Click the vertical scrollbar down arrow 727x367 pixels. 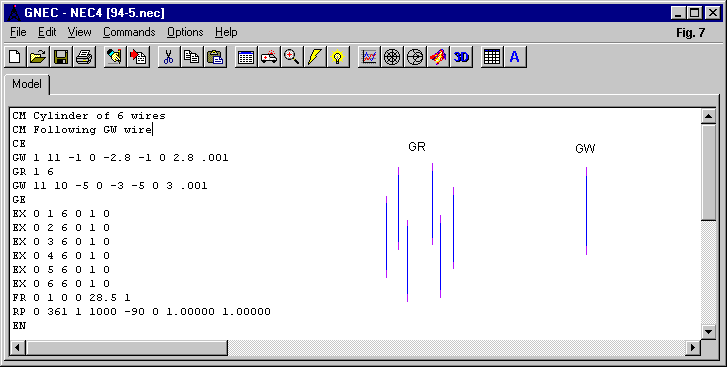point(708,331)
